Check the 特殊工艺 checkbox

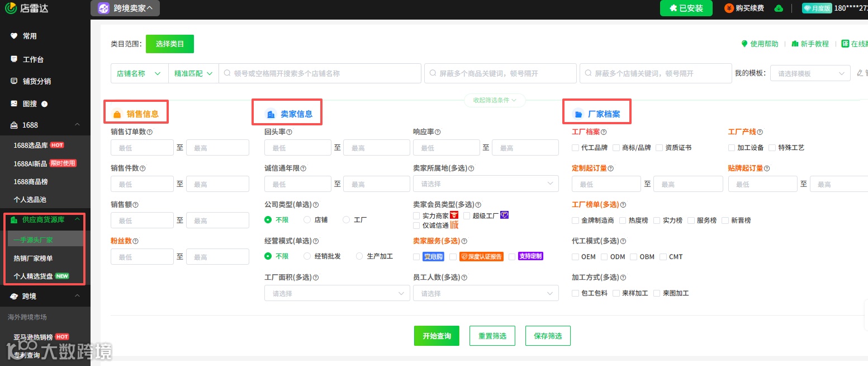tap(772, 148)
